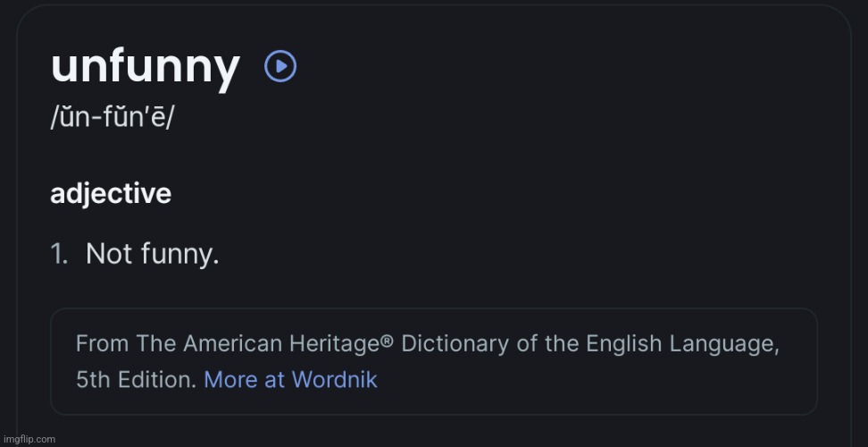Click the word "Wordnik" in the link
Image resolution: width=868 pixels, height=447 pixels.
(x=334, y=379)
